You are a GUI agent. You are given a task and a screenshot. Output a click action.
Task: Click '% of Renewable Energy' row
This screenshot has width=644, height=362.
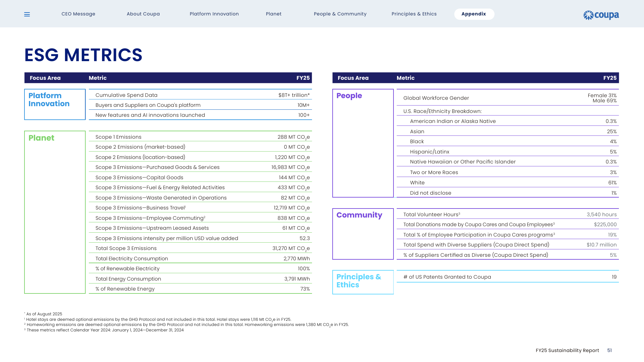coord(200,289)
